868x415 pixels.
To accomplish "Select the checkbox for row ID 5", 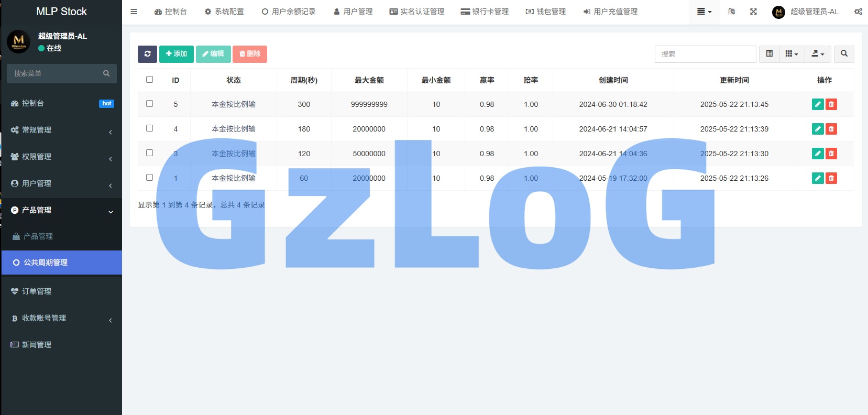I will click(x=149, y=104).
